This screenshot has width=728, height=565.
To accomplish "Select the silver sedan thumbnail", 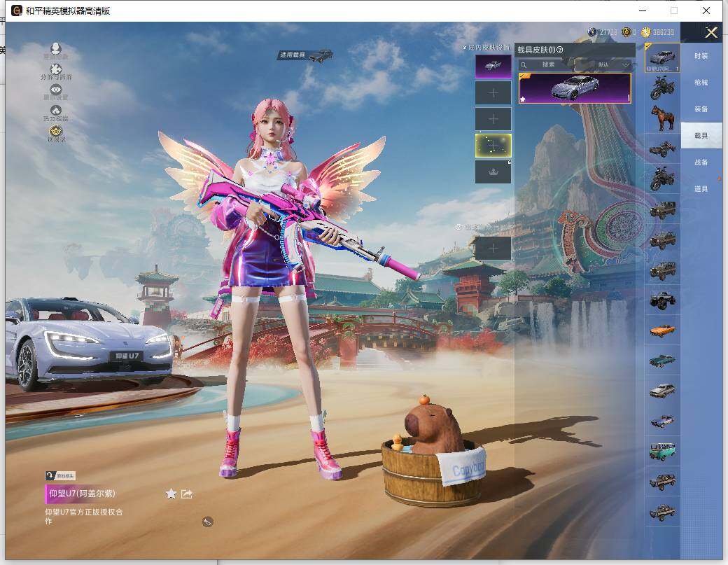I will [x=662, y=391].
